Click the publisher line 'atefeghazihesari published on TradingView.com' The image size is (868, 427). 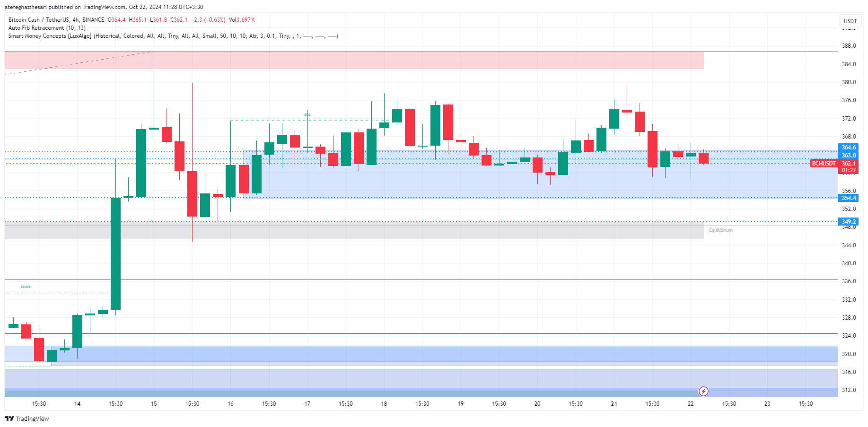click(65, 7)
